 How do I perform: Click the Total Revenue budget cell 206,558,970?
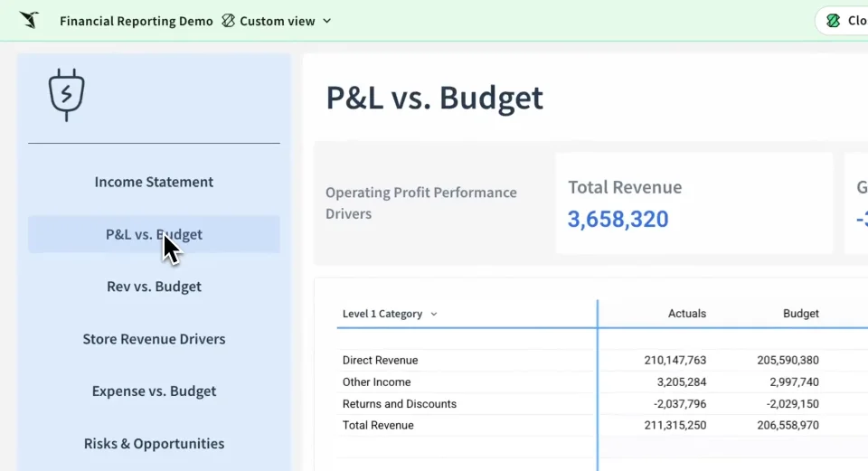pos(788,425)
